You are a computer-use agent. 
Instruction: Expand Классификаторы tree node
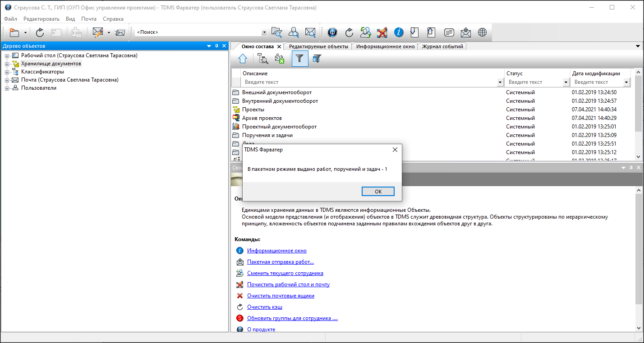7,72
